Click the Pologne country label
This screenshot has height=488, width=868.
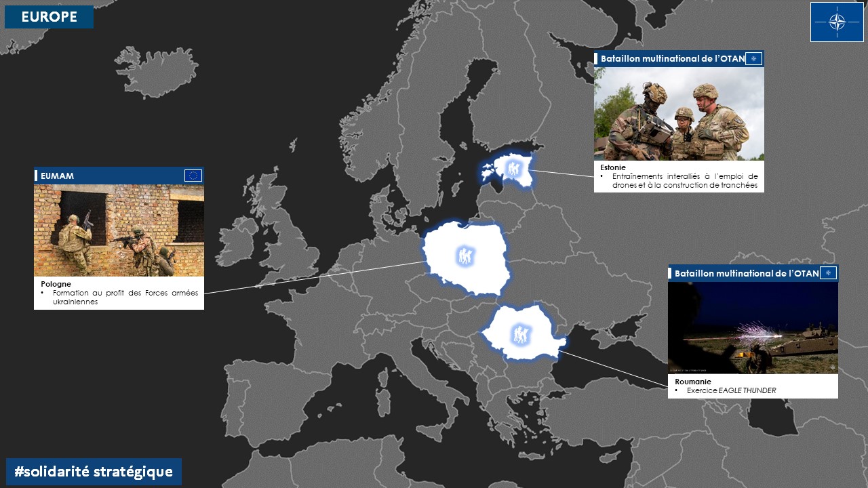(x=56, y=284)
